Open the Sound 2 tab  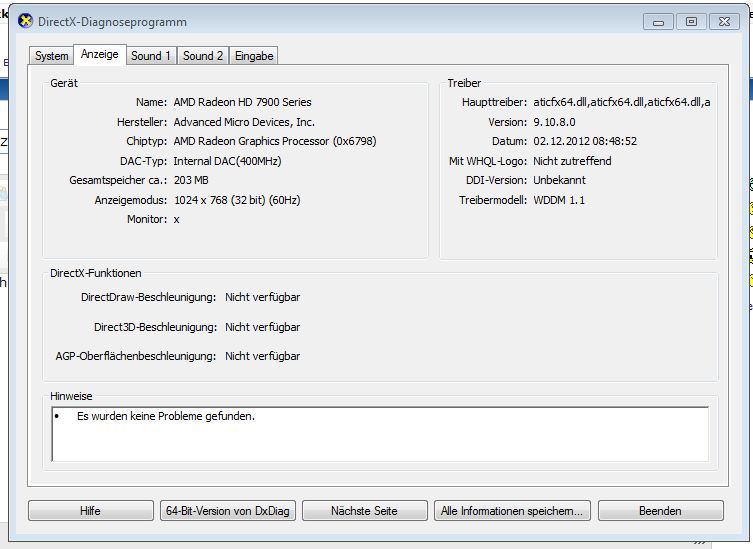pos(203,56)
